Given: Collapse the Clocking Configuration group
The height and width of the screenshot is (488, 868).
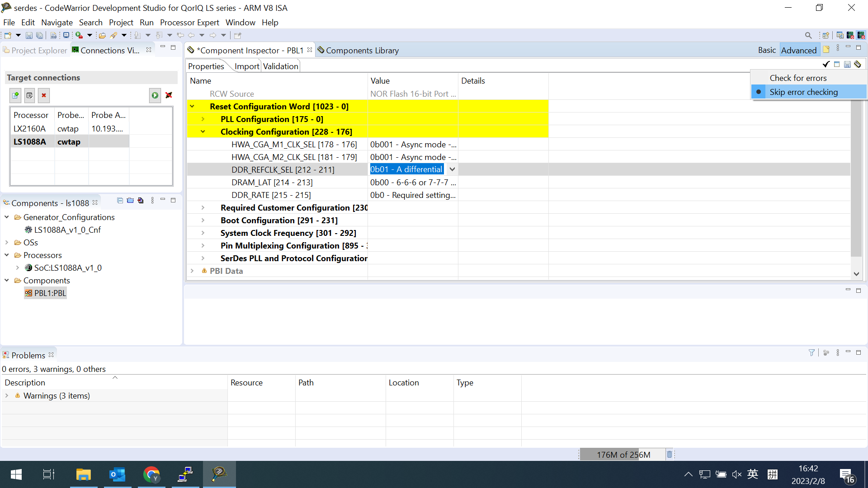Looking at the screenshot, I should point(203,132).
